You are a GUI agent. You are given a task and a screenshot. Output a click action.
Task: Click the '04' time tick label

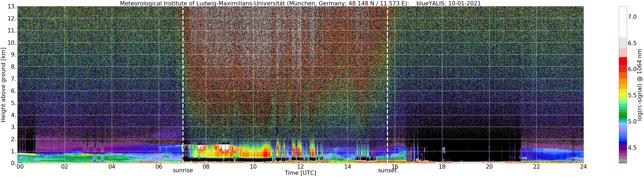(112, 167)
